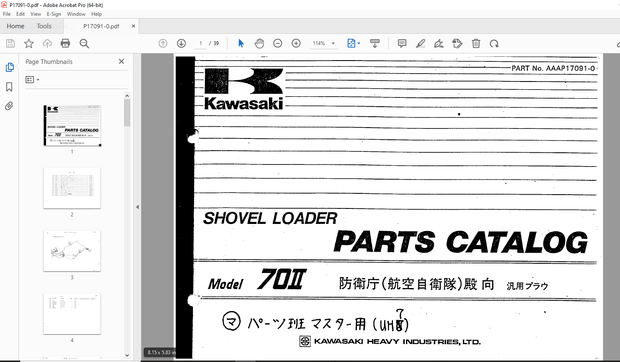Screen dimensions: 620x362
Task: Select the P17091-0.pdf document tab
Action: (x=101, y=26)
